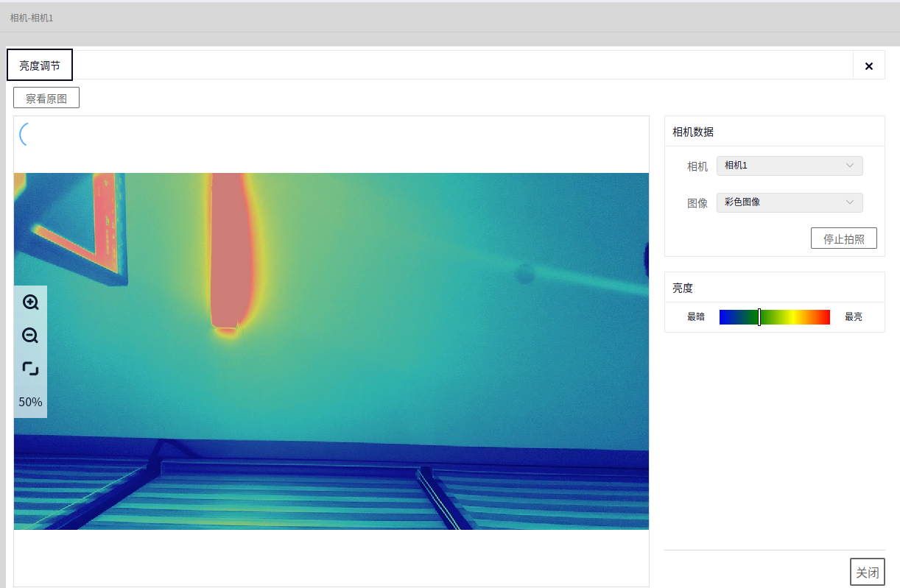The height and width of the screenshot is (588, 900).
Task: Click the 关闭 button
Action: point(868,572)
